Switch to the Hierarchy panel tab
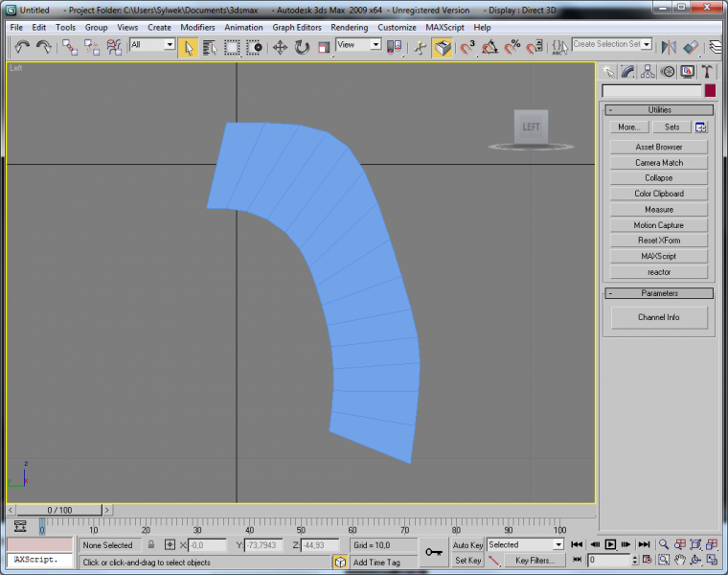This screenshot has height=575, width=728. click(648, 72)
